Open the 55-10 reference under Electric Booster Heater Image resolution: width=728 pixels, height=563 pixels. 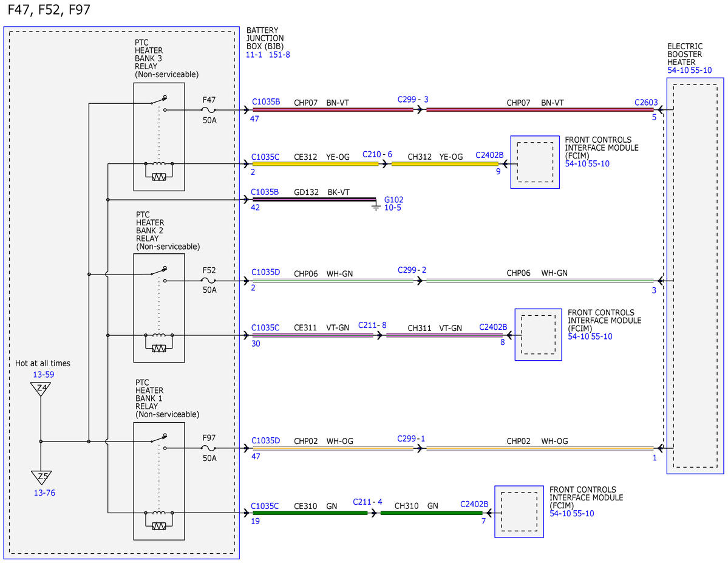pos(701,70)
